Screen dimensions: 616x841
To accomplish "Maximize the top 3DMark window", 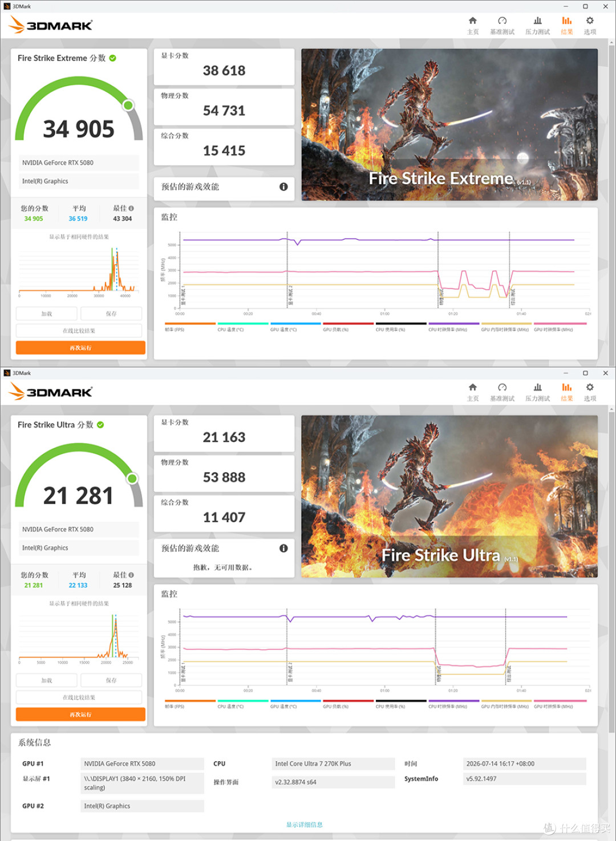I will tap(585, 6).
